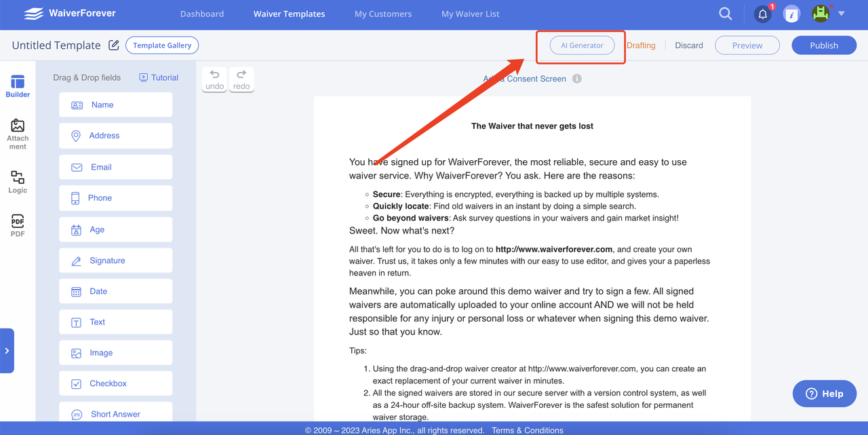
Task: Select the Builder sidebar icon
Action: (x=18, y=86)
